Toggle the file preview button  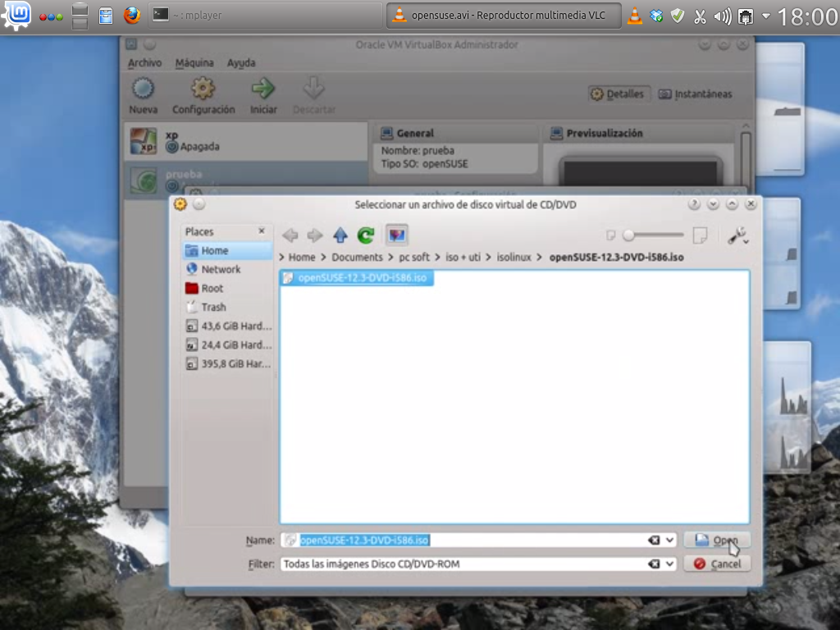397,235
